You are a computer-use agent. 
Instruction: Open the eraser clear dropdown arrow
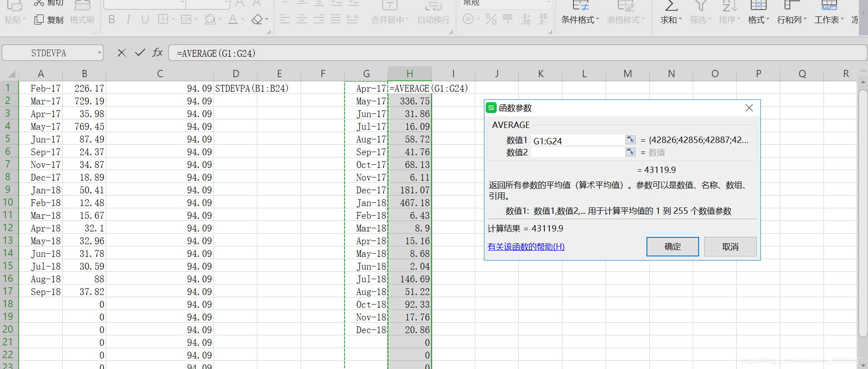pyautogui.click(x=266, y=20)
